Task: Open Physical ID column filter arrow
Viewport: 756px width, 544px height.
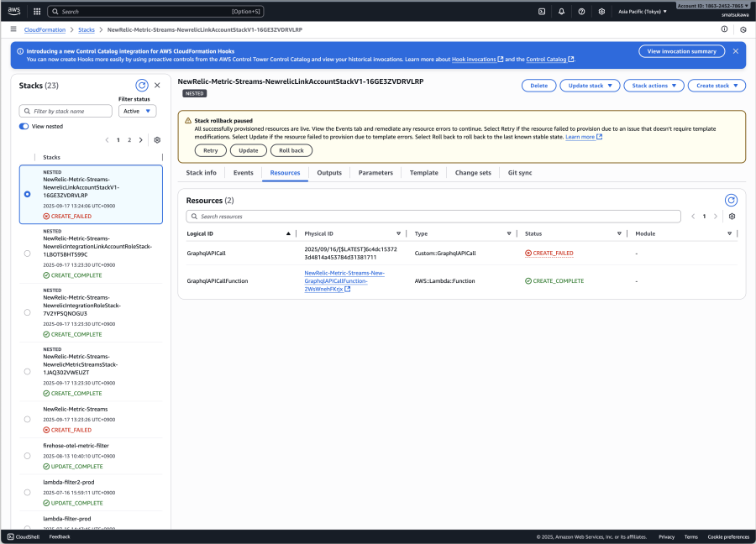Action: coord(399,233)
